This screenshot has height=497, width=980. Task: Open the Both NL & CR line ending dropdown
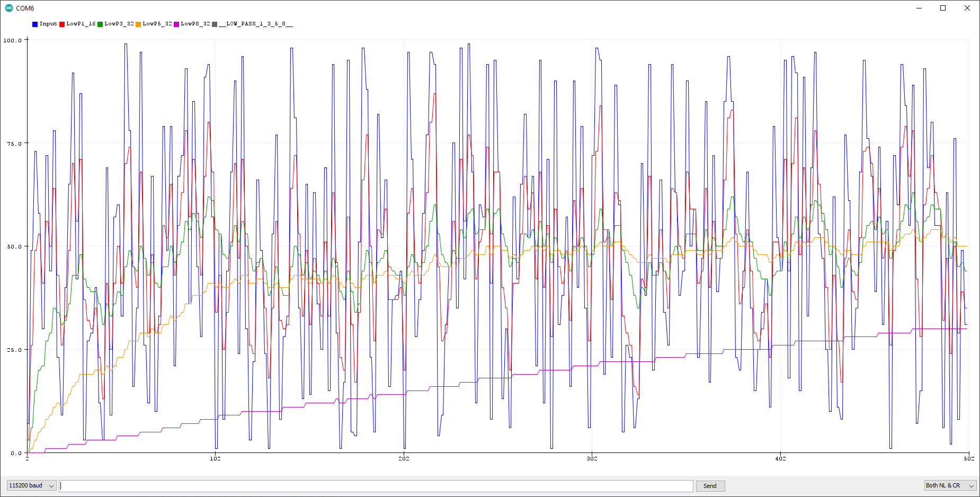point(950,486)
